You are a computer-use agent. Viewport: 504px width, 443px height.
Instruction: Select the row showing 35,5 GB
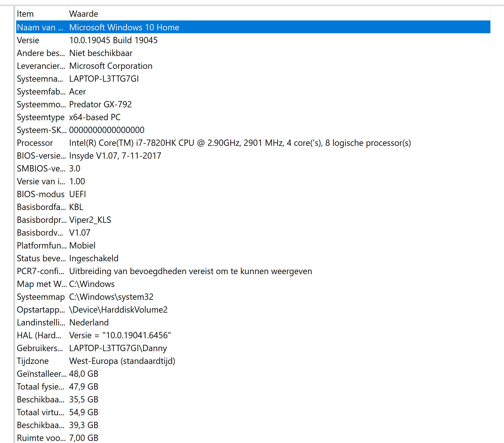click(x=253, y=399)
